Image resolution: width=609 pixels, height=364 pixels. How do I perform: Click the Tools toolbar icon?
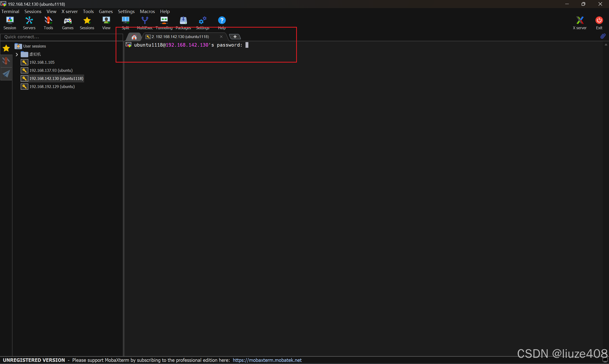[x=48, y=23]
